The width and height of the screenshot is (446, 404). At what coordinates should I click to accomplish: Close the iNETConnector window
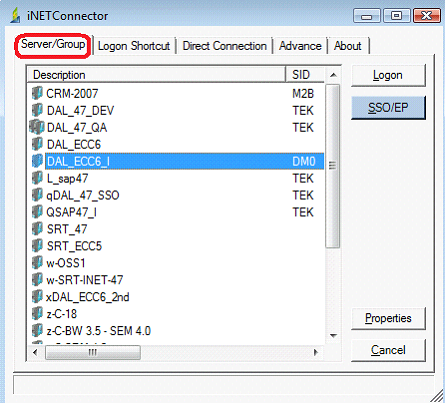click(427, 16)
